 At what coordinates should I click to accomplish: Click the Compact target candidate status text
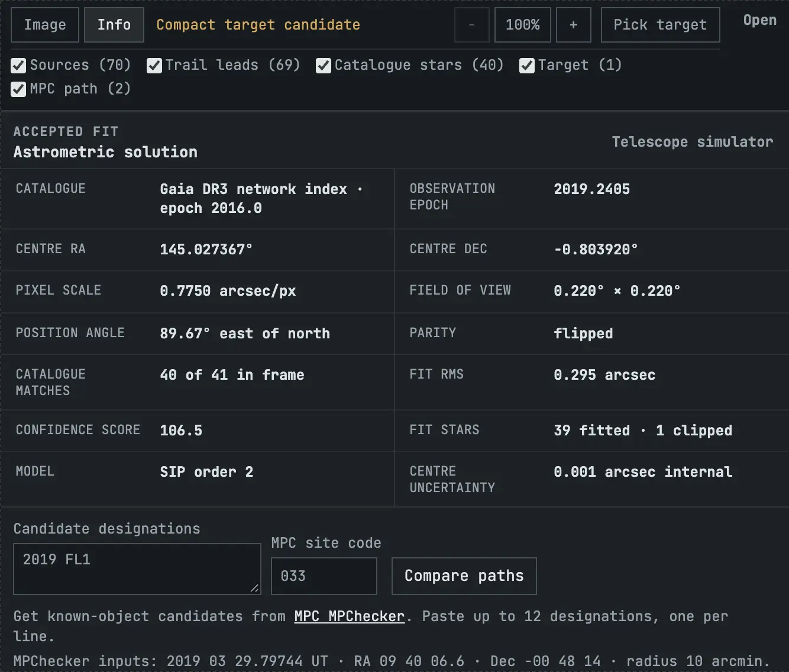pos(258,25)
